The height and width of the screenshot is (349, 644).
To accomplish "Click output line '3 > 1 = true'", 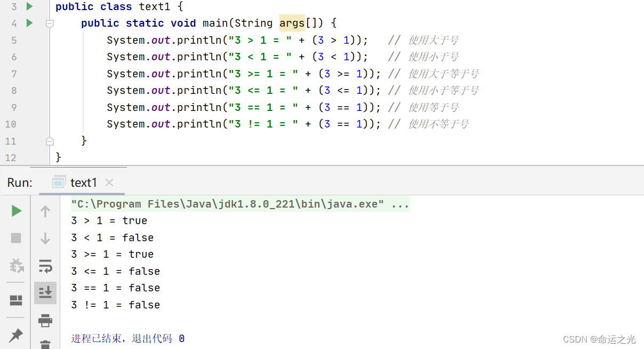I will [x=109, y=220].
